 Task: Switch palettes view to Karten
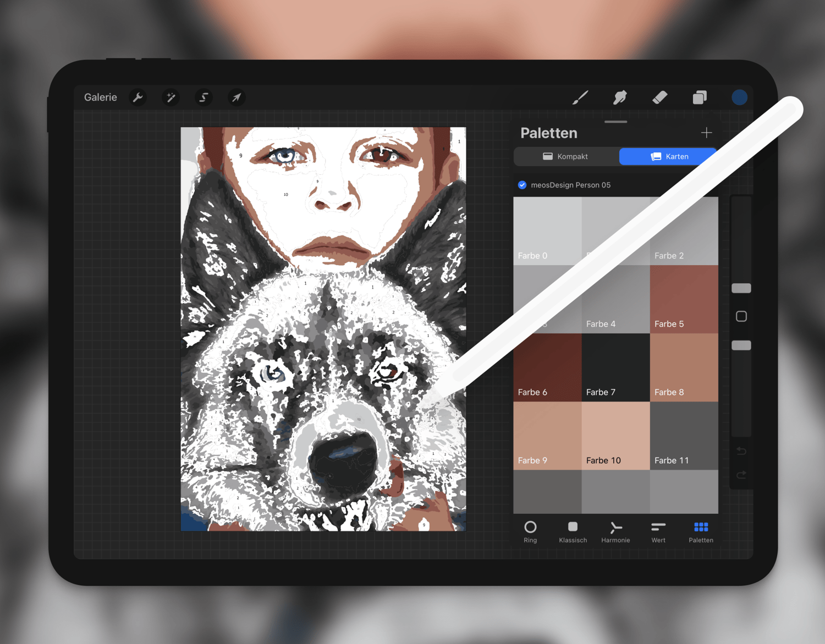click(669, 156)
